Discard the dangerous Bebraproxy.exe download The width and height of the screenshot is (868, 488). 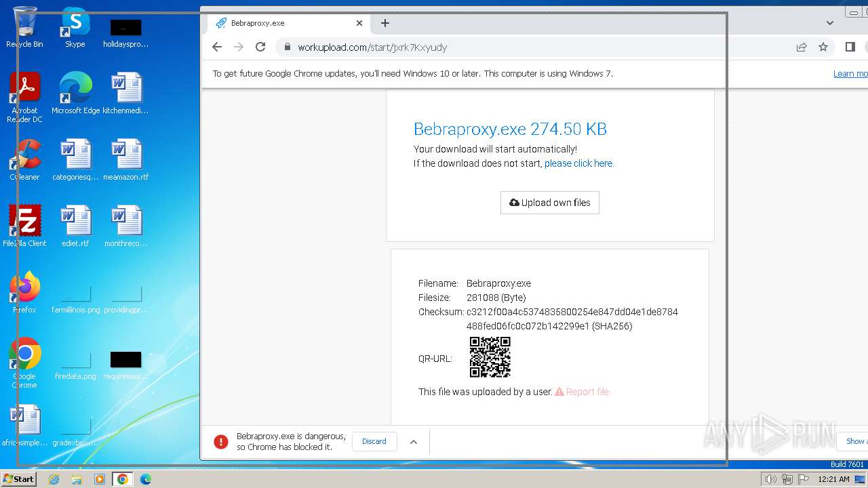[x=374, y=441]
